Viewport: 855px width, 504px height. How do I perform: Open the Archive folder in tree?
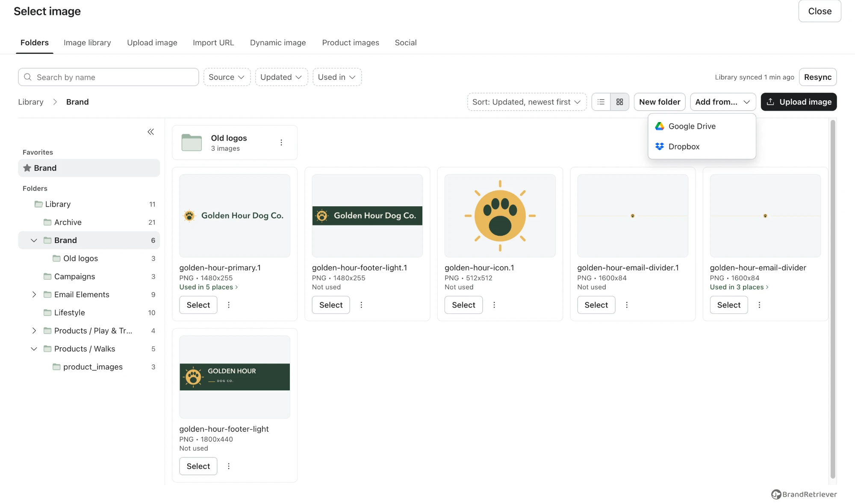coord(89,222)
